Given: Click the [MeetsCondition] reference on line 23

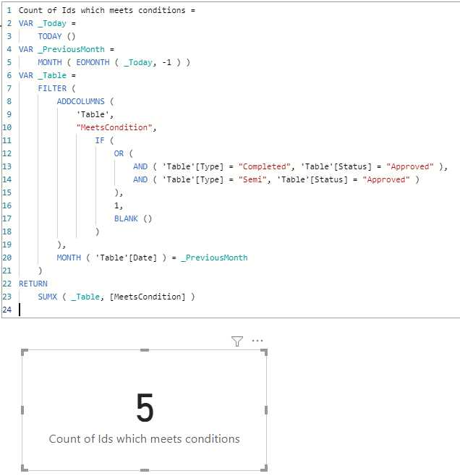Looking at the screenshot, I should [148, 297].
